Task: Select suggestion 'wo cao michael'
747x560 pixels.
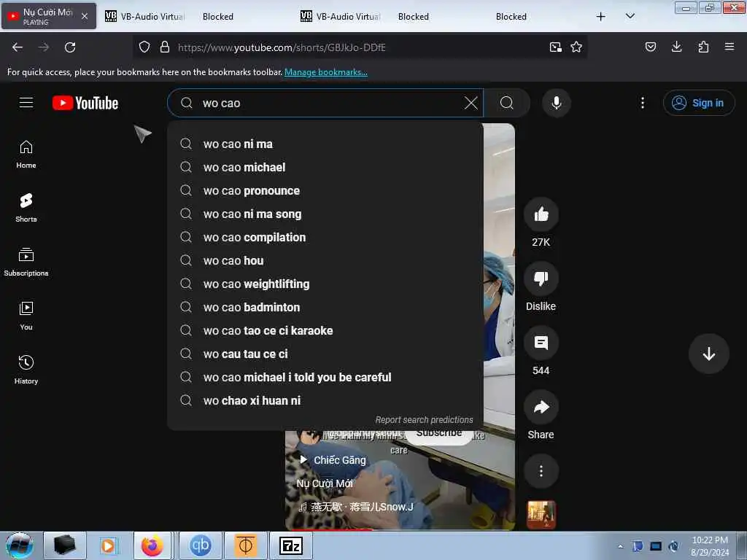Action: [325, 167]
